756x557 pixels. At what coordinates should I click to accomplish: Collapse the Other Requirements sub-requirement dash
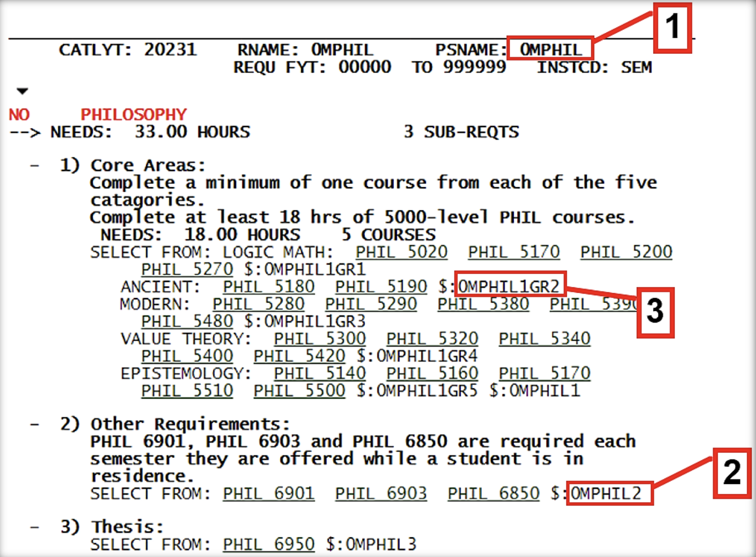[34, 424]
